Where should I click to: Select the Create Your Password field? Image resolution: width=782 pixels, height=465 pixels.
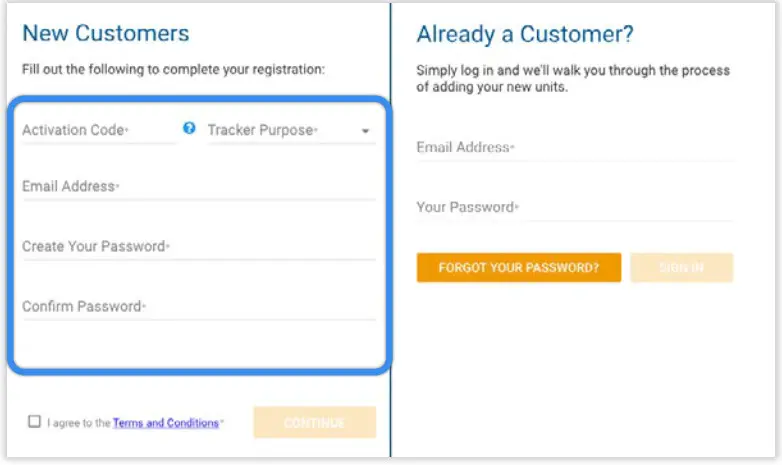click(x=198, y=246)
